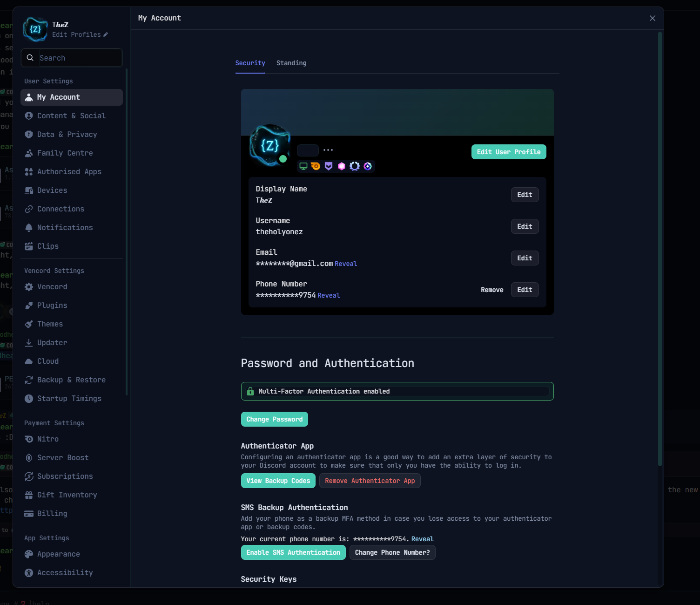Open the Themes brush icon

pyautogui.click(x=29, y=324)
